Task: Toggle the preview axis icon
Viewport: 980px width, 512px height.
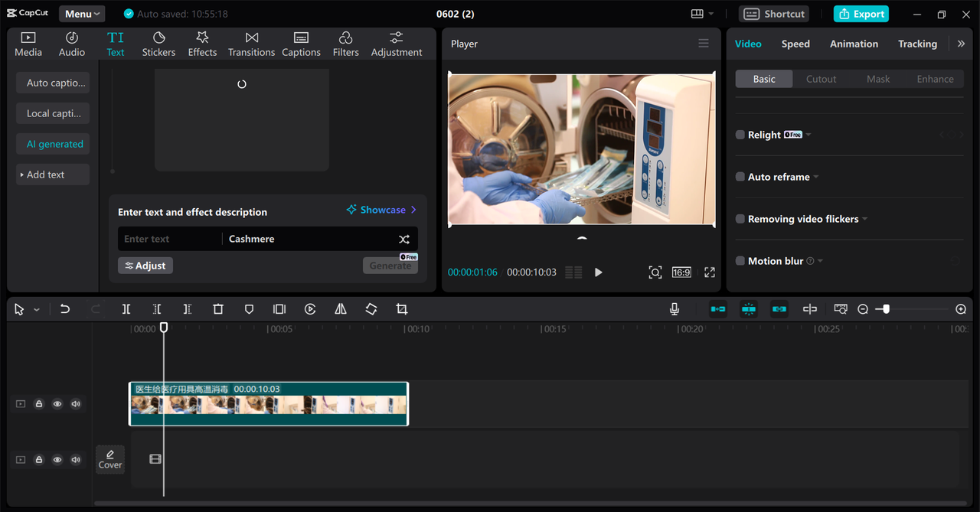Action: [810, 309]
